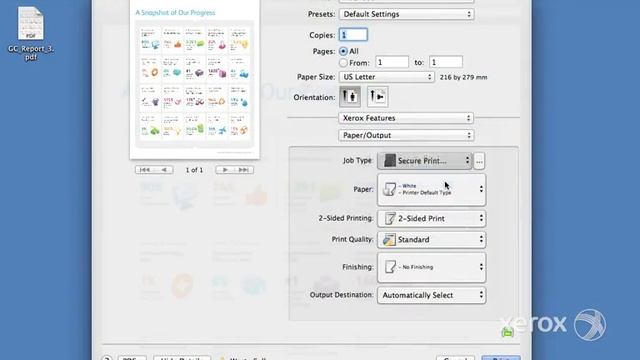Open the Print Quality dropdown
The height and width of the screenshot is (360, 640).
coord(431,240)
